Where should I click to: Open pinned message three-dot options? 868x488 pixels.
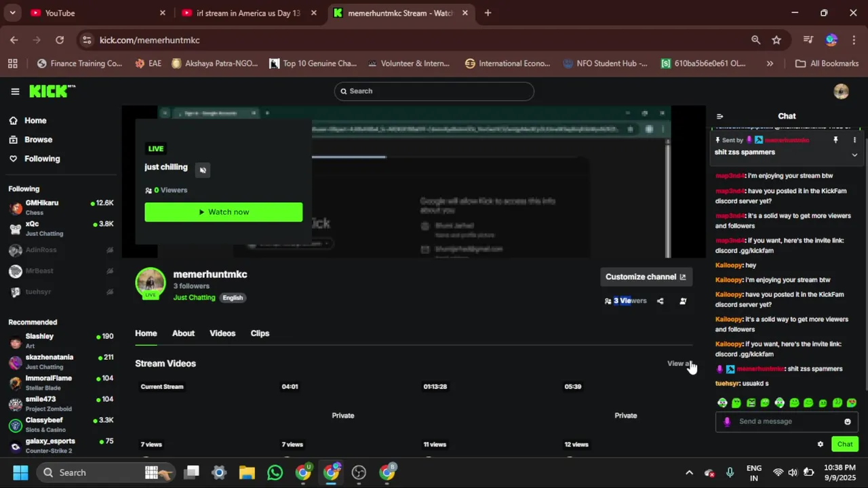854,140
